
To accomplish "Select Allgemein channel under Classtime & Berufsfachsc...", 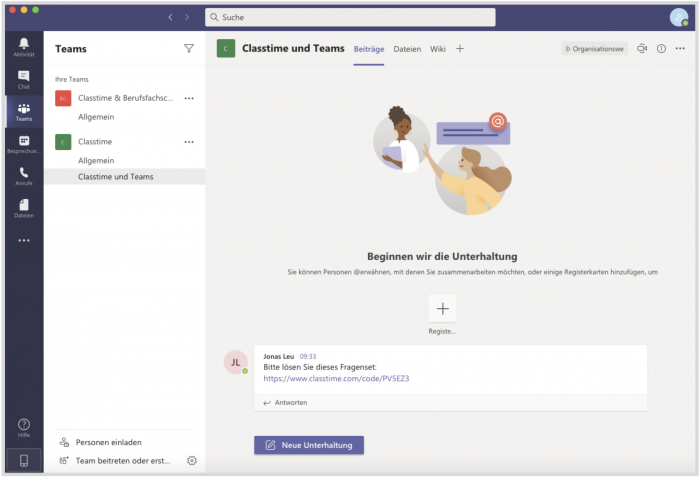I will pos(96,117).
